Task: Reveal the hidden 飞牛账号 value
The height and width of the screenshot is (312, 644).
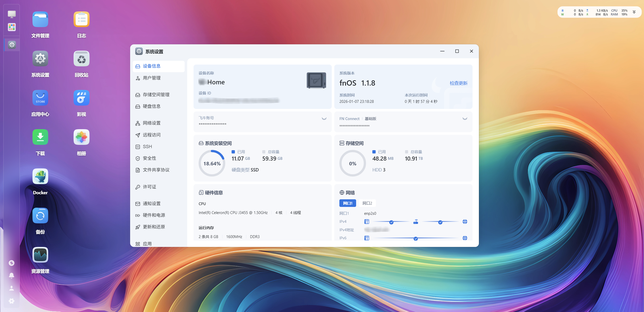Action: coord(324,119)
